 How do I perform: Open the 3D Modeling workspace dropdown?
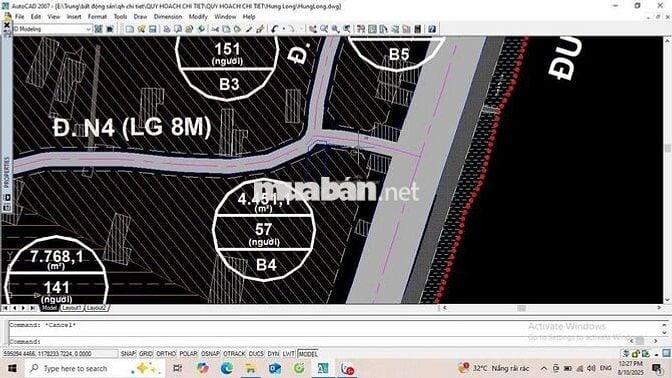click(x=88, y=29)
